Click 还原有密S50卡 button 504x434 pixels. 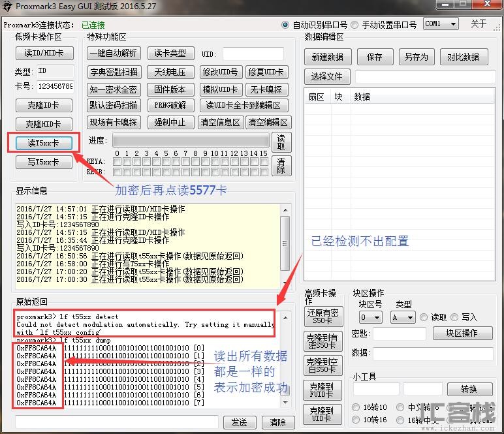pos(323,317)
